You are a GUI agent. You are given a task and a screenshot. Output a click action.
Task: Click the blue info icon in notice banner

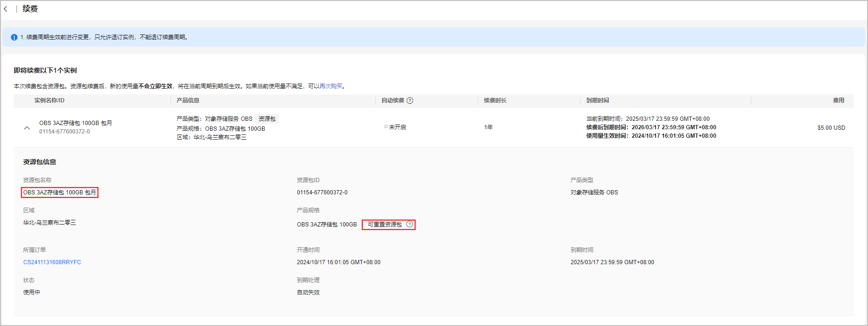tap(14, 37)
